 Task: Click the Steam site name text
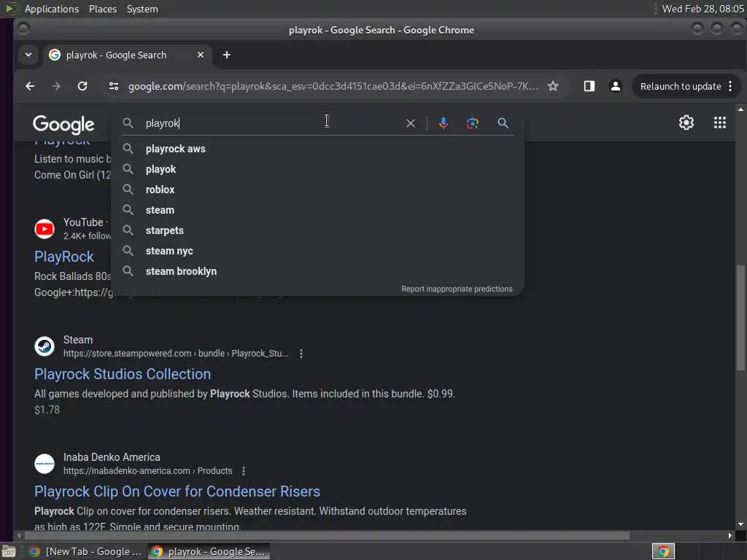point(78,340)
